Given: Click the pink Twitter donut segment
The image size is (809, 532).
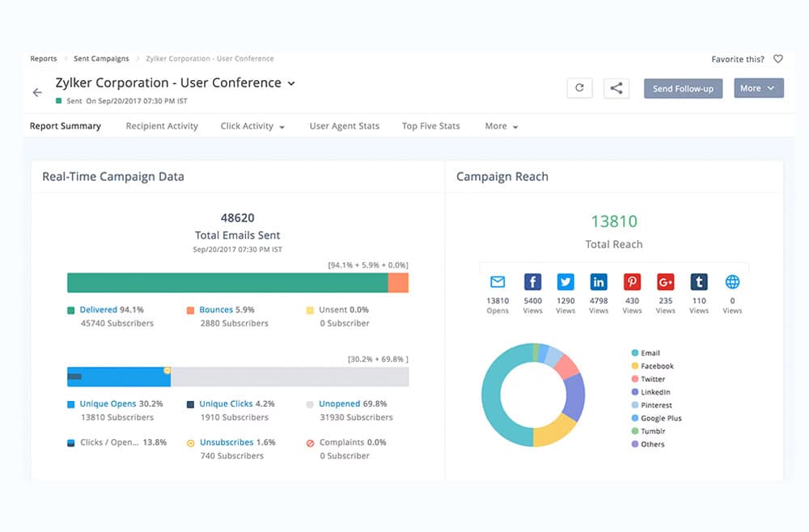Looking at the screenshot, I should [566, 367].
